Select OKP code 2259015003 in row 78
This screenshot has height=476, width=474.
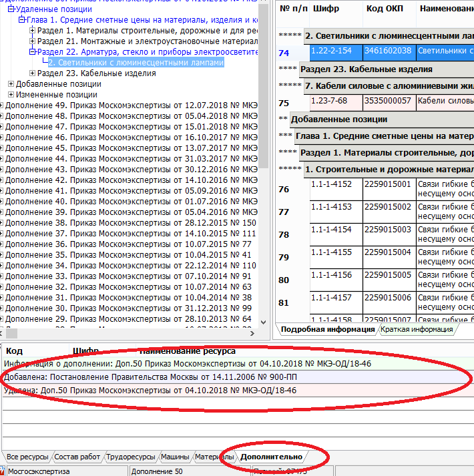coord(390,234)
